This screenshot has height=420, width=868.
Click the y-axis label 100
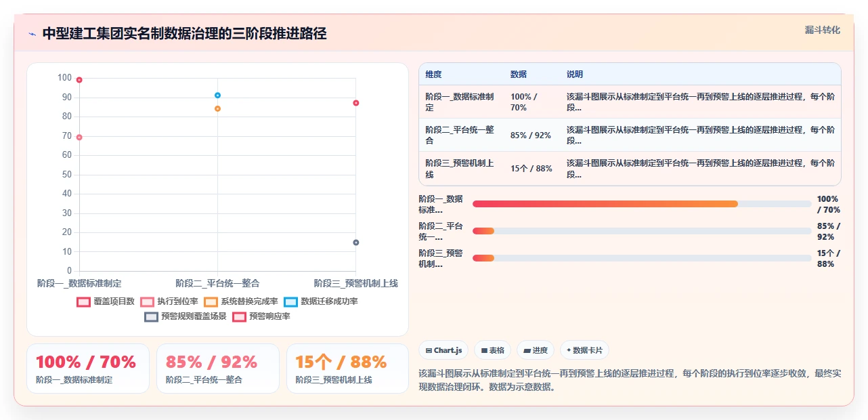click(x=64, y=78)
